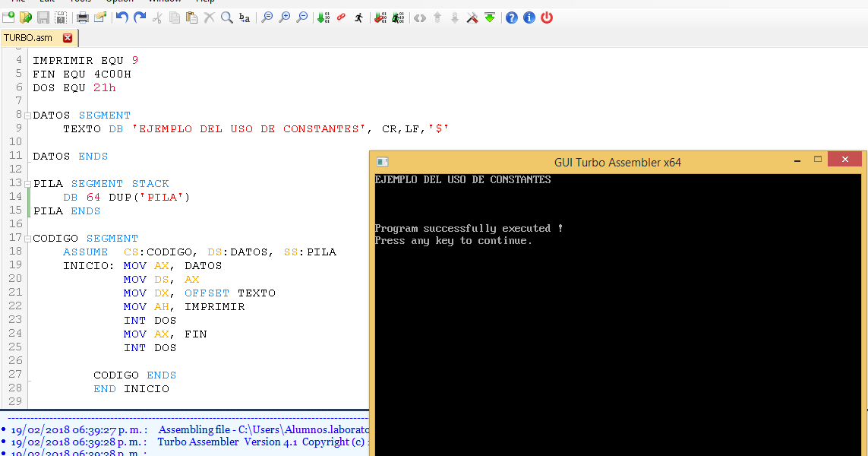Close the TURBO.asm tab
The image size is (868, 456).
coord(67,36)
